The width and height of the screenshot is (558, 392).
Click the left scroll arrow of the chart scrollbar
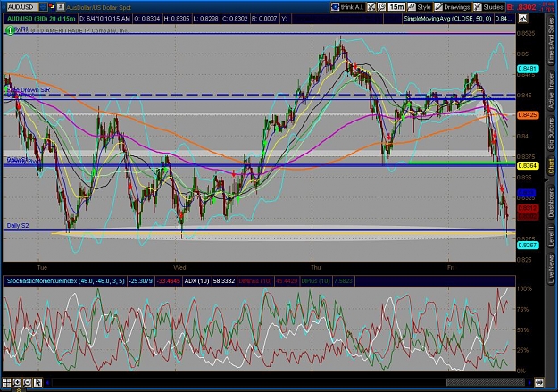(x=47, y=383)
